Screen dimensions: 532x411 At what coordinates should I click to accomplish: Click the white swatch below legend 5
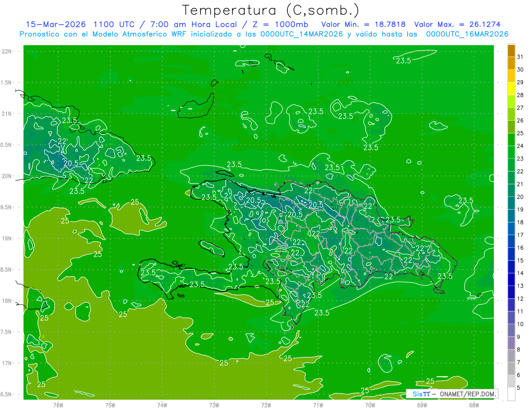511,394
